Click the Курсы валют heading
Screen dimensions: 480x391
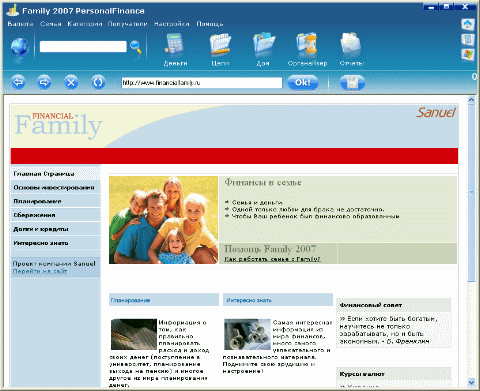362,374
